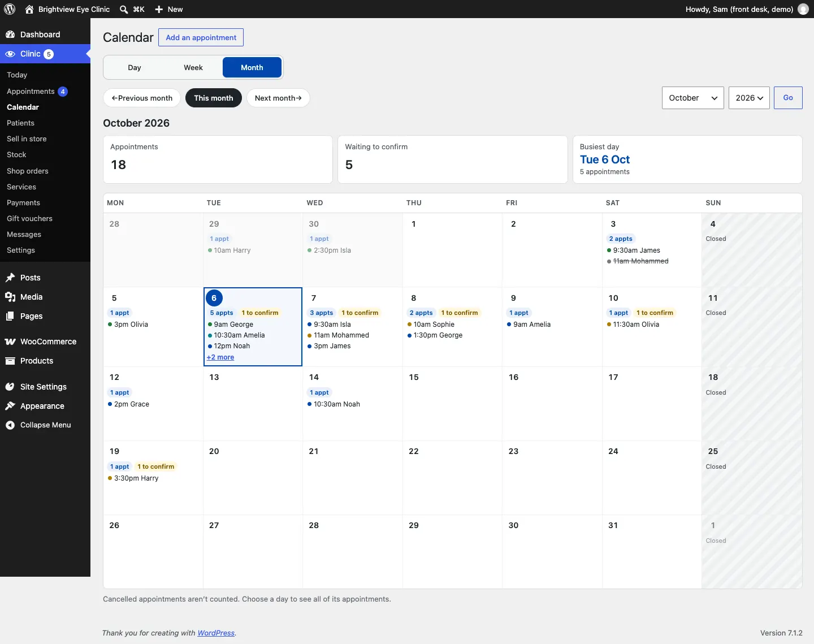Visit Brightview Eye Clinic site home icon
The image size is (814, 644).
pos(29,9)
